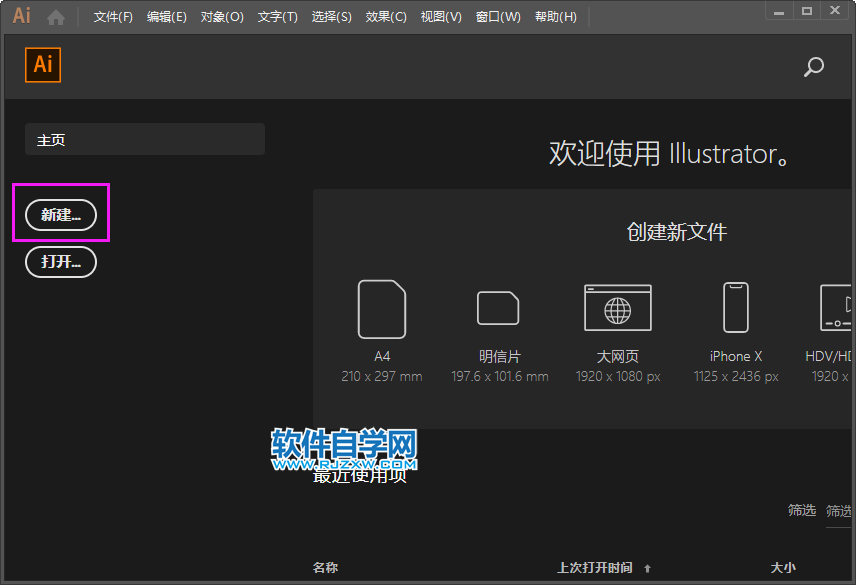Select the 明信片 postcard preset icon
This screenshot has height=585, width=856.
[499, 307]
